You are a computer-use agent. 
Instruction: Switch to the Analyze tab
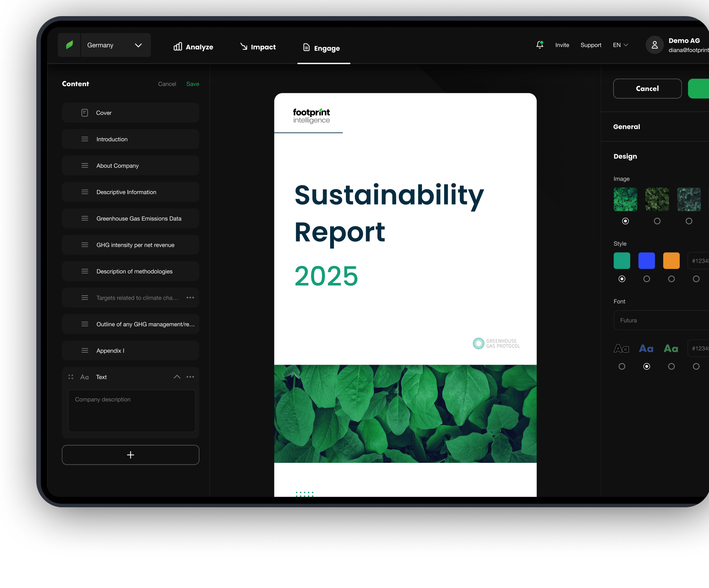pyautogui.click(x=193, y=47)
